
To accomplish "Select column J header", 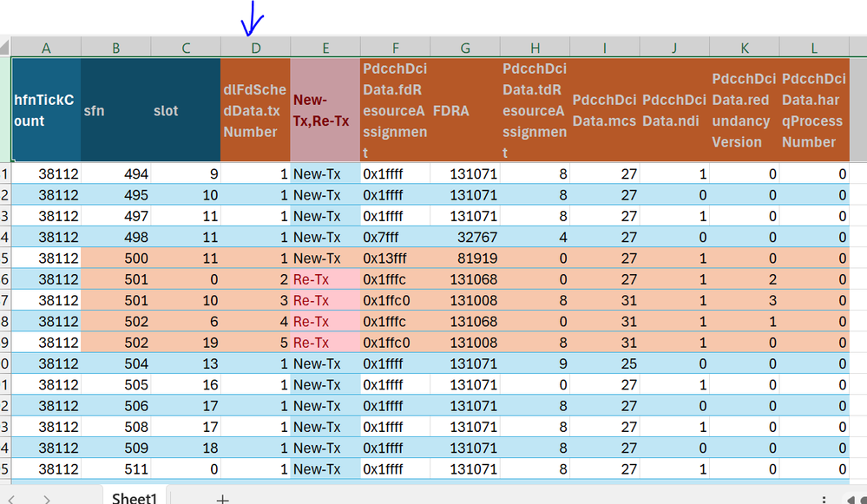I will (674, 48).
